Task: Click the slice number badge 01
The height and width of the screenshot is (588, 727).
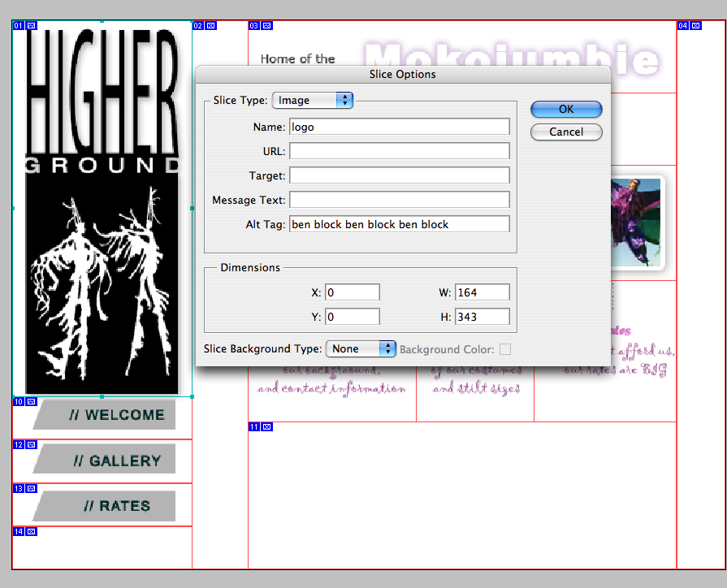Action: point(19,25)
